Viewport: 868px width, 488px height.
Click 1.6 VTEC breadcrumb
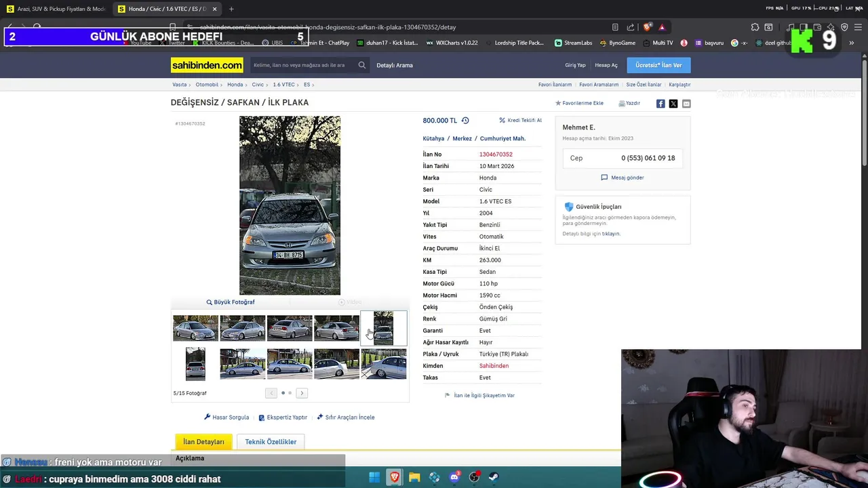[x=283, y=85]
